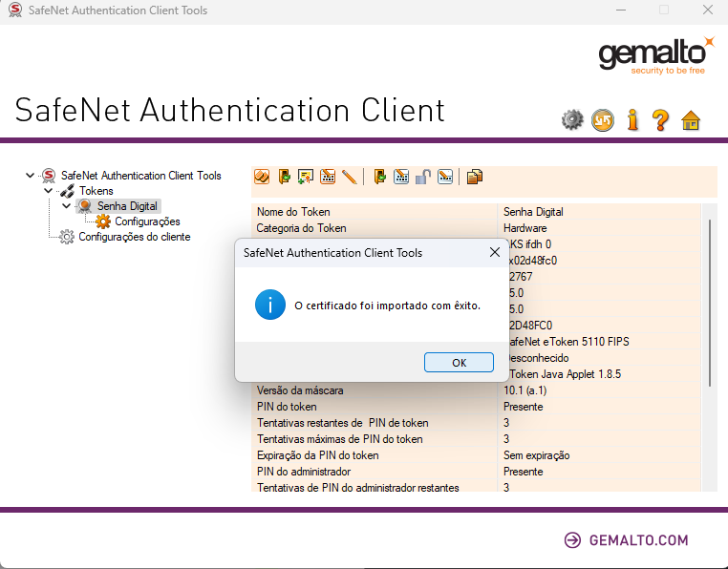Click the gray gear advanced view icon
Image resolution: width=728 pixels, height=569 pixels.
point(571,120)
